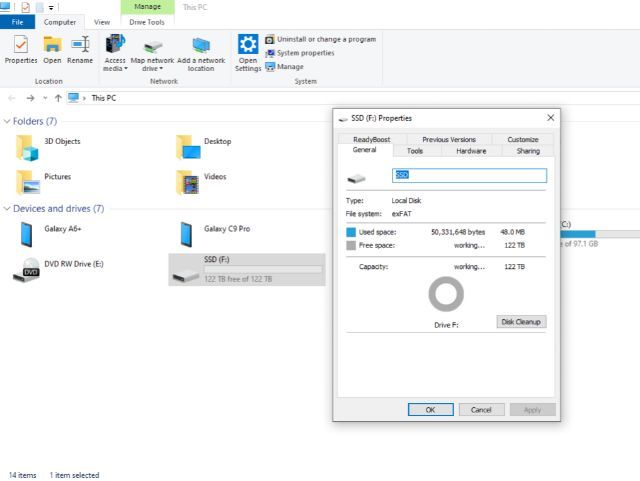Select the General tab in Properties
640x481 pixels.
[364, 150]
